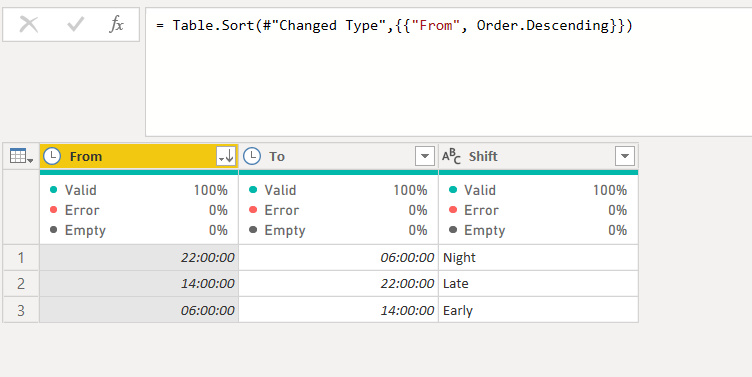Click the time type icon of From column
This screenshot has height=377, width=752.
coord(52,156)
